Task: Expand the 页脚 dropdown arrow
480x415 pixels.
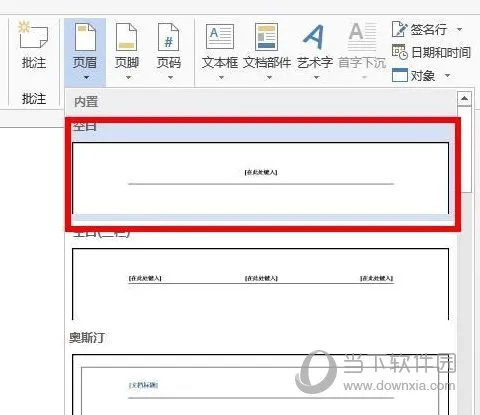Action: tap(128, 77)
